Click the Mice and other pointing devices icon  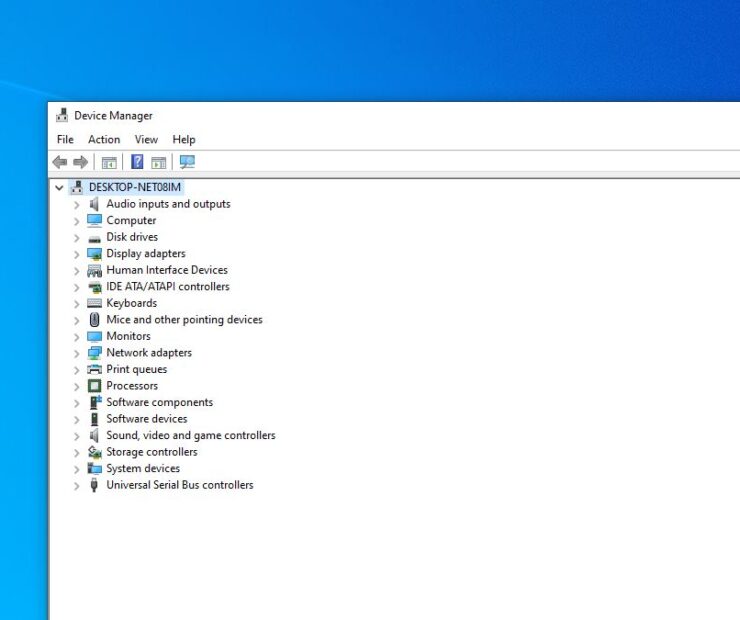(x=94, y=319)
